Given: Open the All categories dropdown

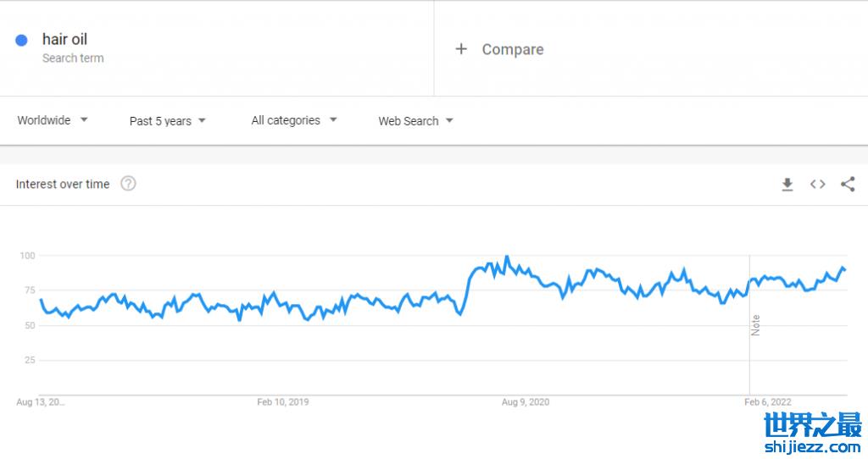Looking at the screenshot, I should [294, 120].
